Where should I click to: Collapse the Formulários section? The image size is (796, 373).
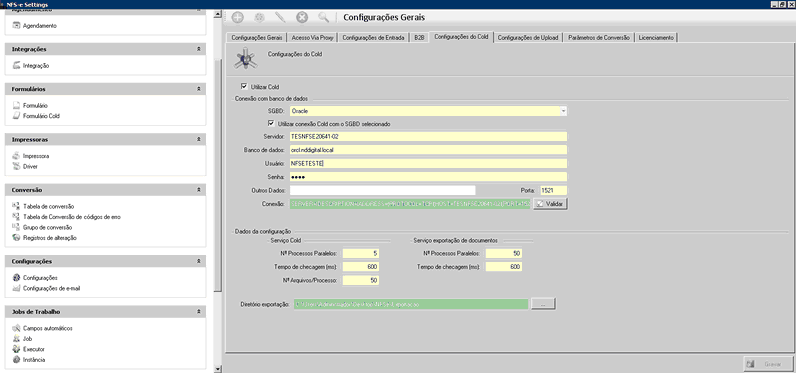pos(199,89)
